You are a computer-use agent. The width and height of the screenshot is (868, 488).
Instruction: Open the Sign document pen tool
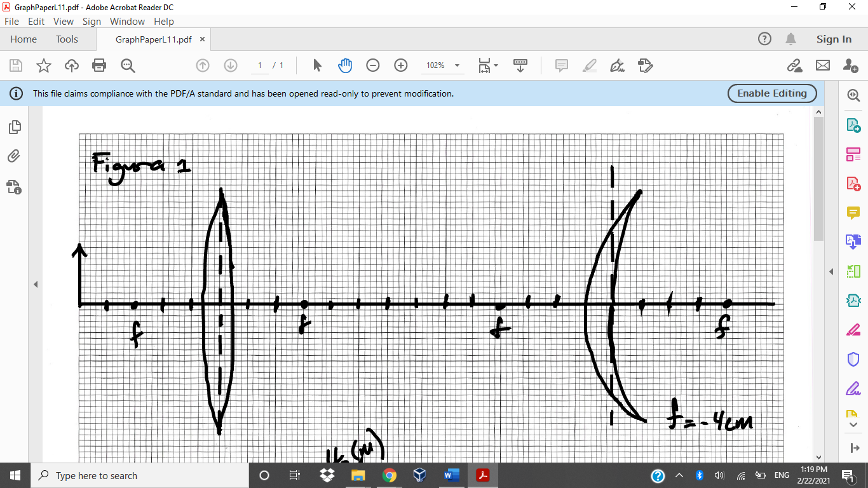tap(616, 65)
